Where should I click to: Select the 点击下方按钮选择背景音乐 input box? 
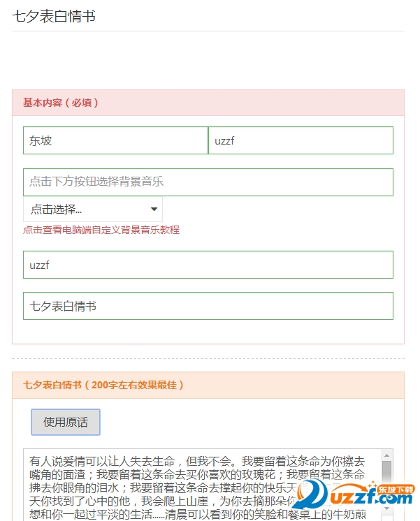[208, 182]
